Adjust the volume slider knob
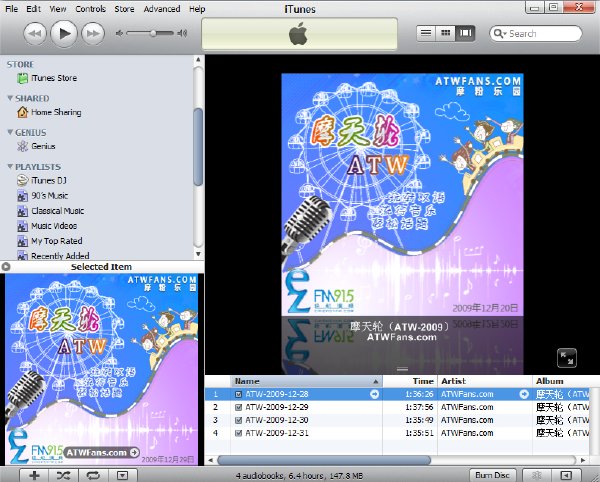The image size is (600, 482). 153,33
